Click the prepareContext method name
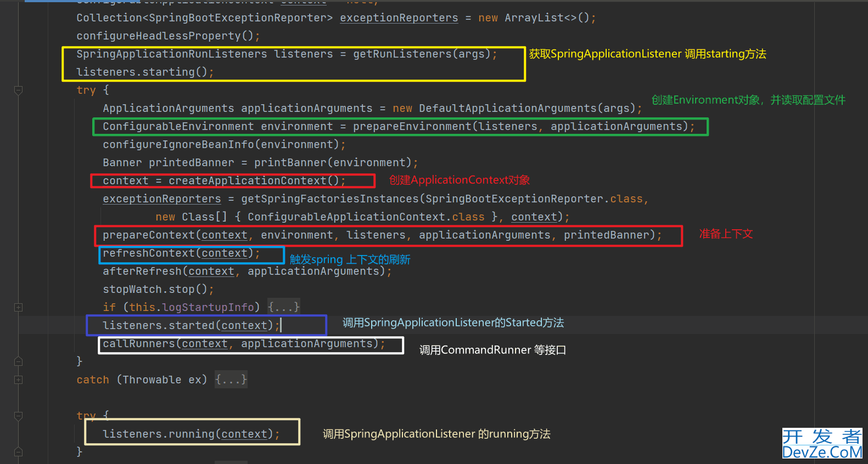 pos(148,235)
